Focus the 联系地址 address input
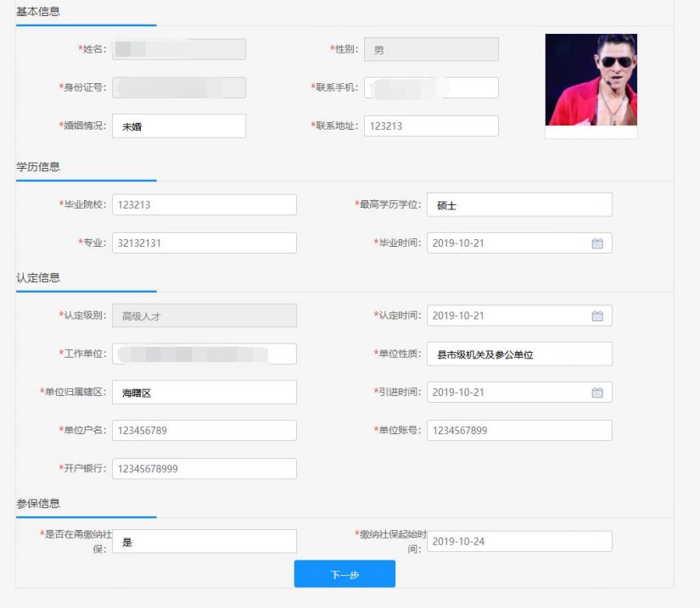The width and height of the screenshot is (700, 608). (431, 126)
